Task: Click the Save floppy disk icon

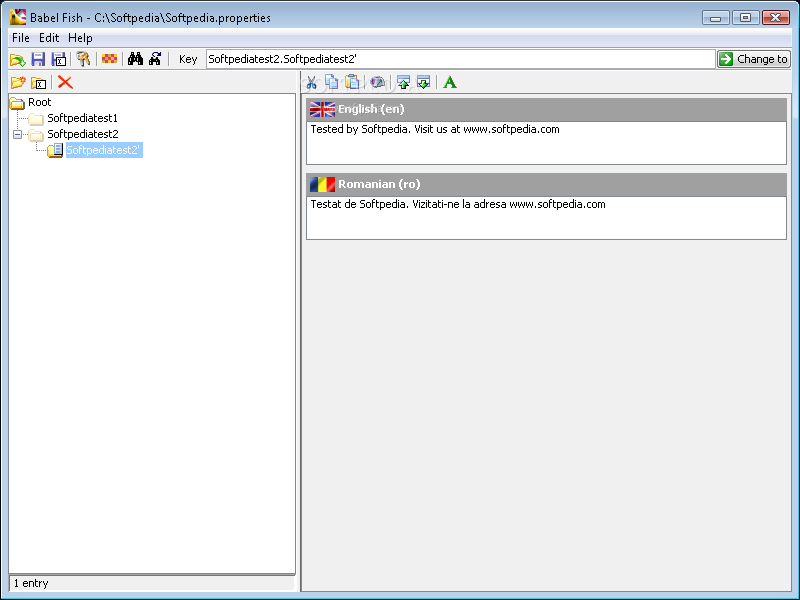Action: coord(38,59)
